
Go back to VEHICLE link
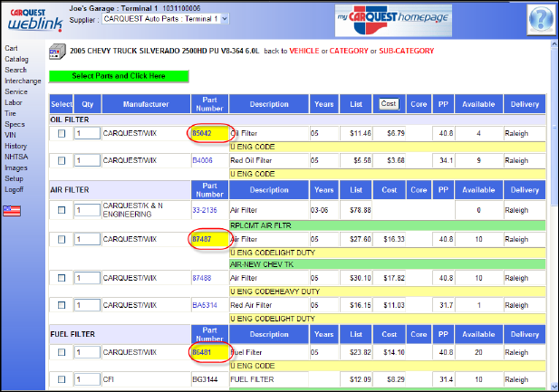pos(304,51)
